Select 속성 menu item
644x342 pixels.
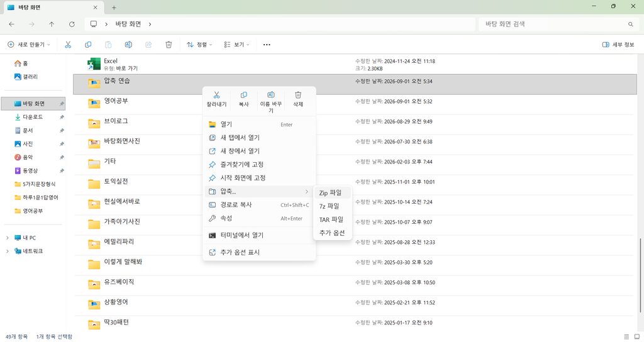pyautogui.click(x=259, y=218)
